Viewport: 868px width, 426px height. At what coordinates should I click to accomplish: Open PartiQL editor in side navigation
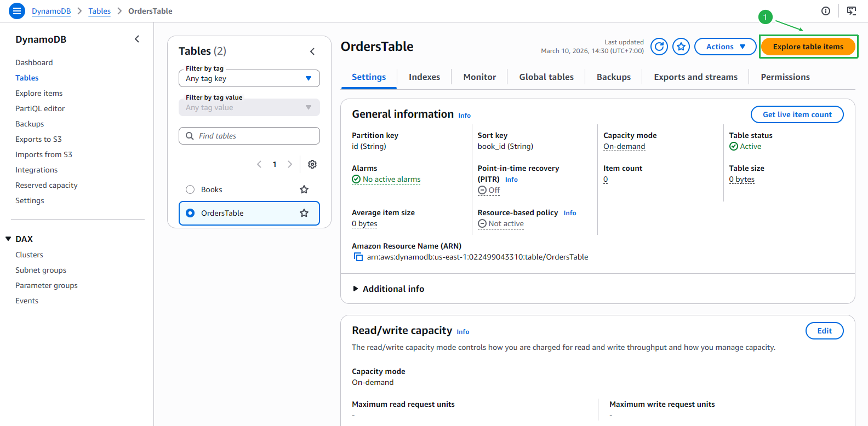coord(40,108)
